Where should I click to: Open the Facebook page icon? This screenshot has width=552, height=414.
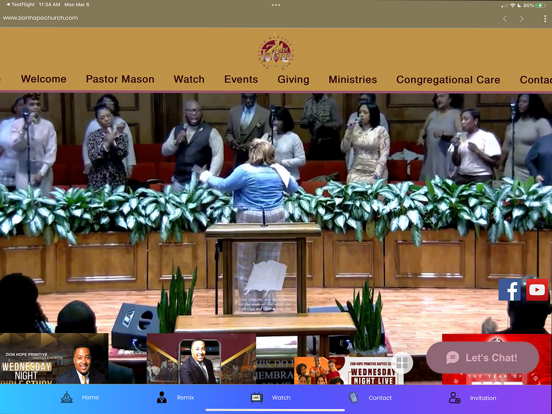click(510, 290)
